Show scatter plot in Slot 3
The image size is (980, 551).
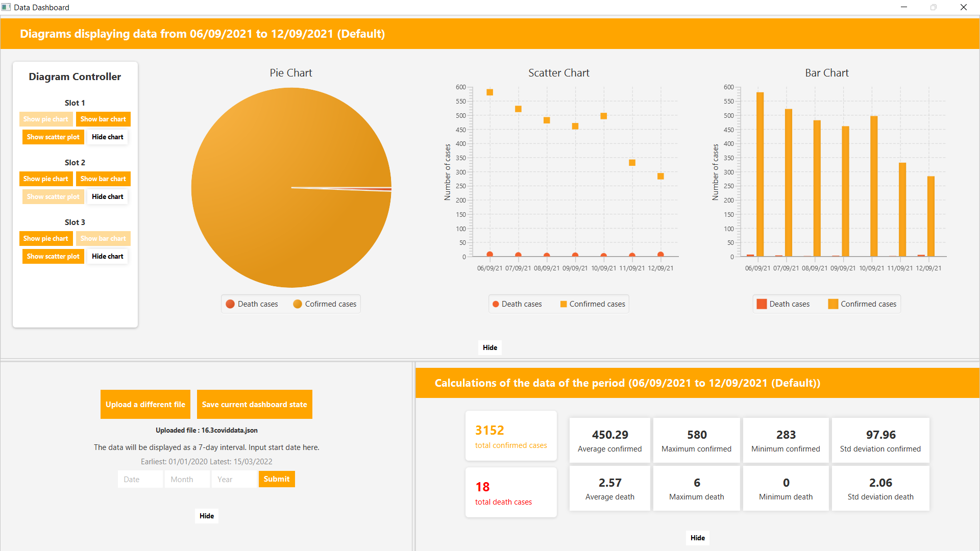(x=53, y=256)
